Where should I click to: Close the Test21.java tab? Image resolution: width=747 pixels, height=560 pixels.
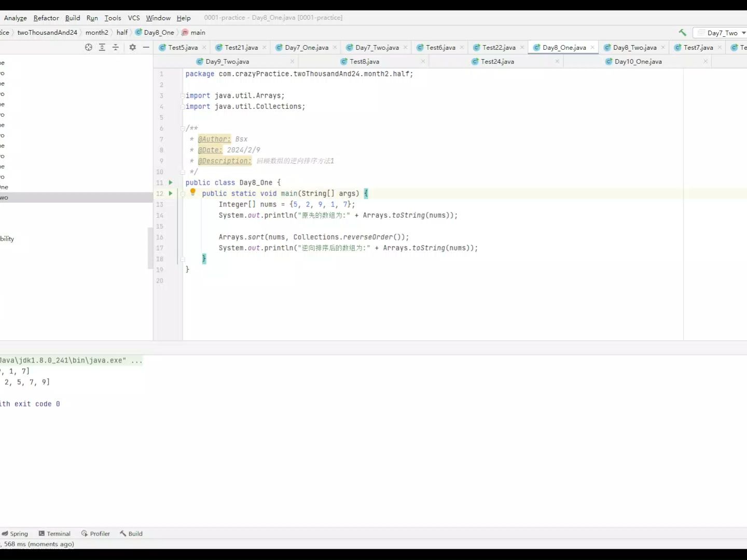[x=265, y=47]
